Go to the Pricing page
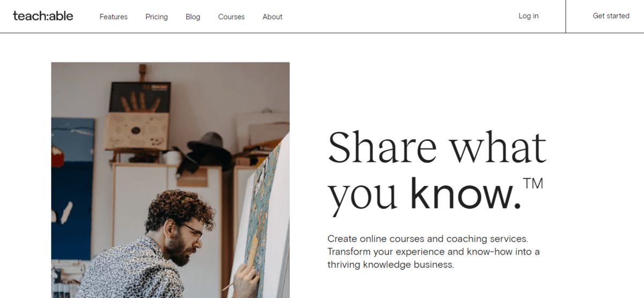This screenshot has width=644, height=298. point(157,17)
